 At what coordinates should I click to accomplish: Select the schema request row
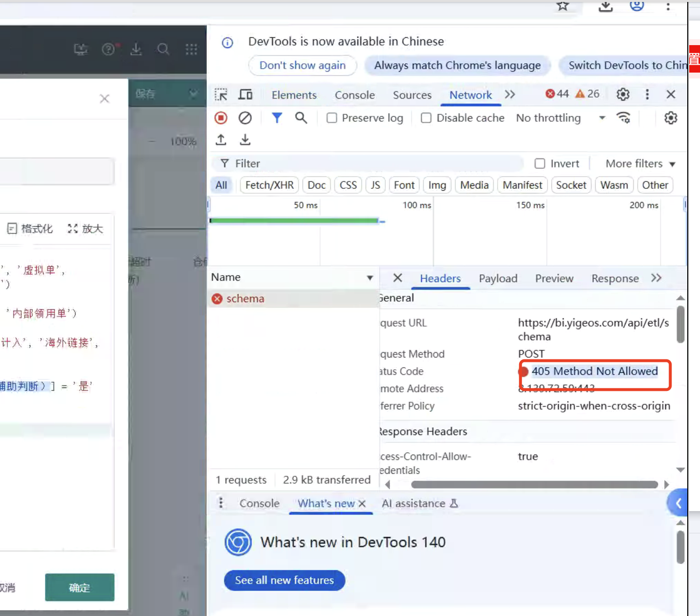(245, 299)
